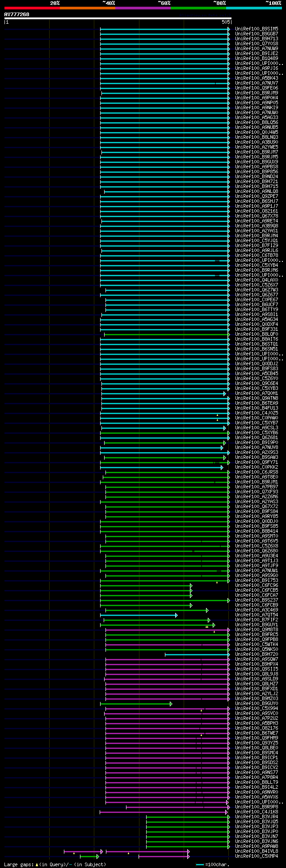Open the UniRef100_B9GGB7 hit entry

click(257, 34)
